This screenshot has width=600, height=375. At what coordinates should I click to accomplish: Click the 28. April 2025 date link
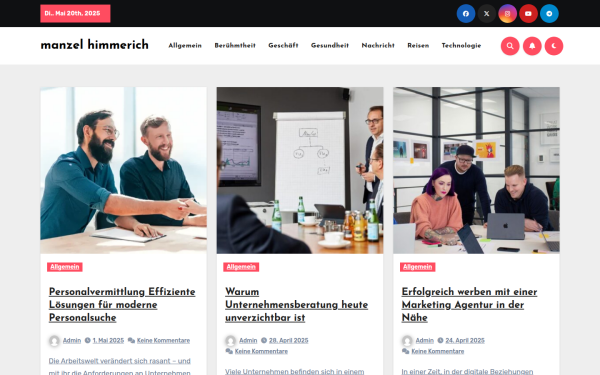tap(289, 341)
